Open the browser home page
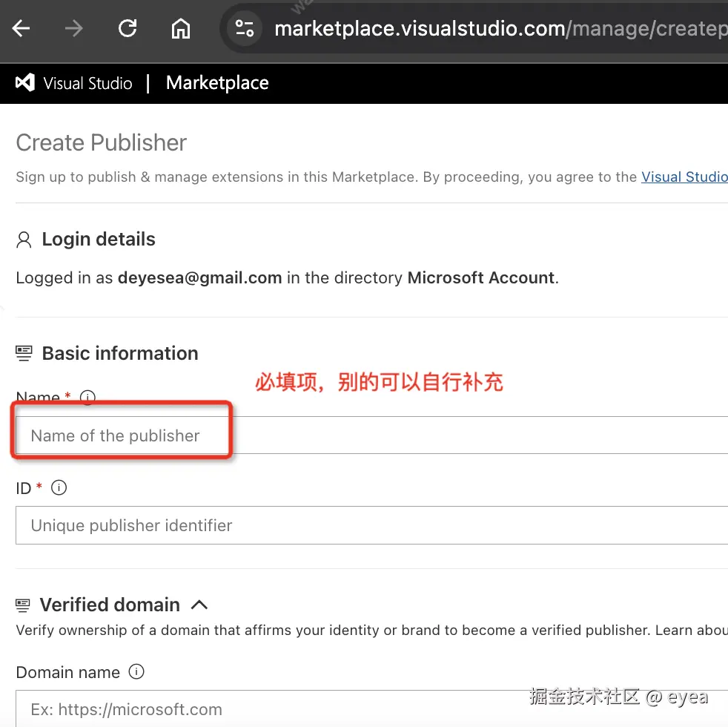Screen dimensions: 728x727 (x=180, y=28)
